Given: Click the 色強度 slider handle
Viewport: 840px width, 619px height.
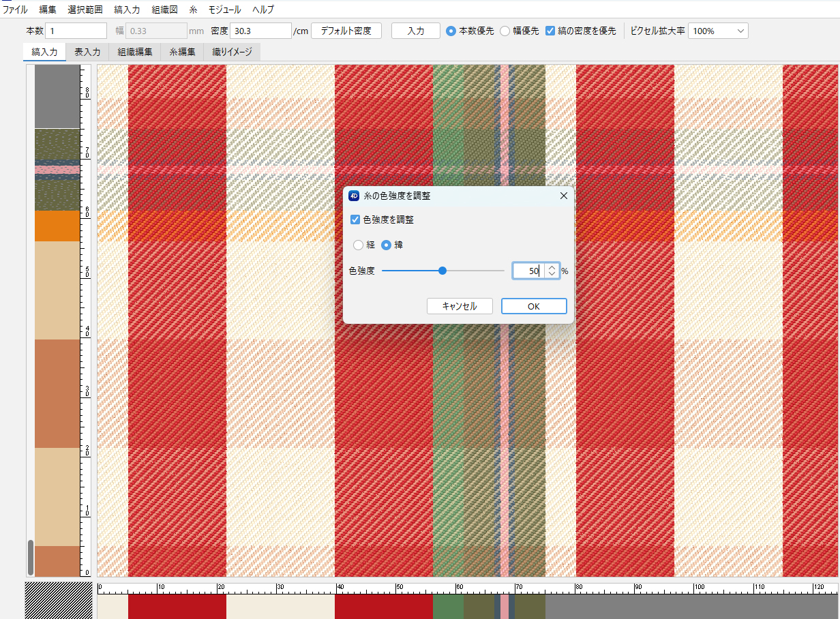Looking at the screenshot, I should (x=442, y=271).
